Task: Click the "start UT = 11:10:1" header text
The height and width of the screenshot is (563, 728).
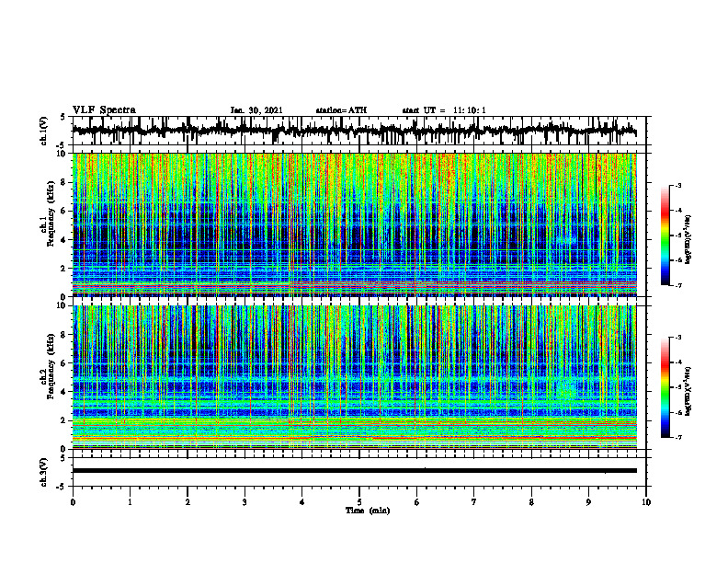Action: point(444,110)
